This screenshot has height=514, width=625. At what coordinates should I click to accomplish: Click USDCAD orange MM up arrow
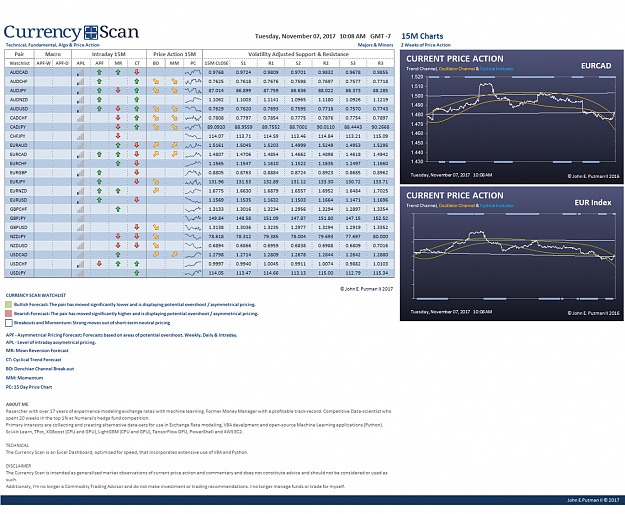(x=175, y=255)
